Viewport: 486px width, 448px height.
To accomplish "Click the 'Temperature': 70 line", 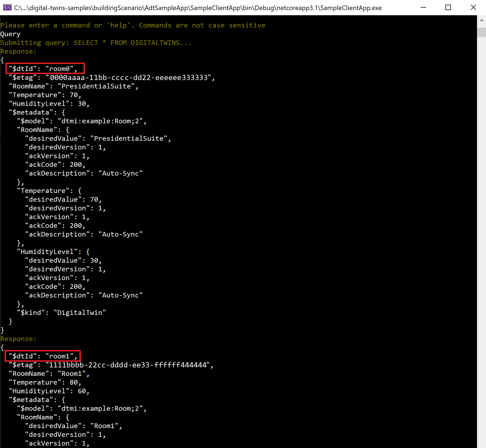I will point(45,95).
